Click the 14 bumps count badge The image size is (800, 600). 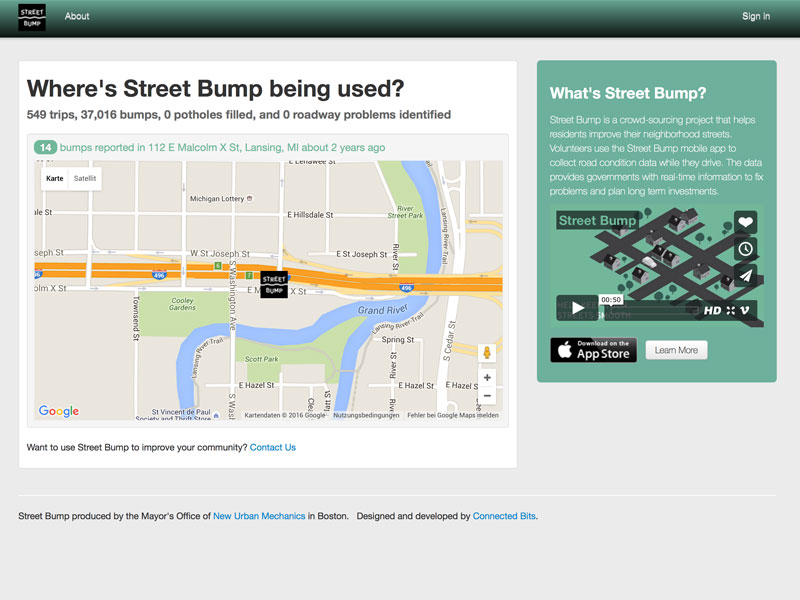click(45, 147)
